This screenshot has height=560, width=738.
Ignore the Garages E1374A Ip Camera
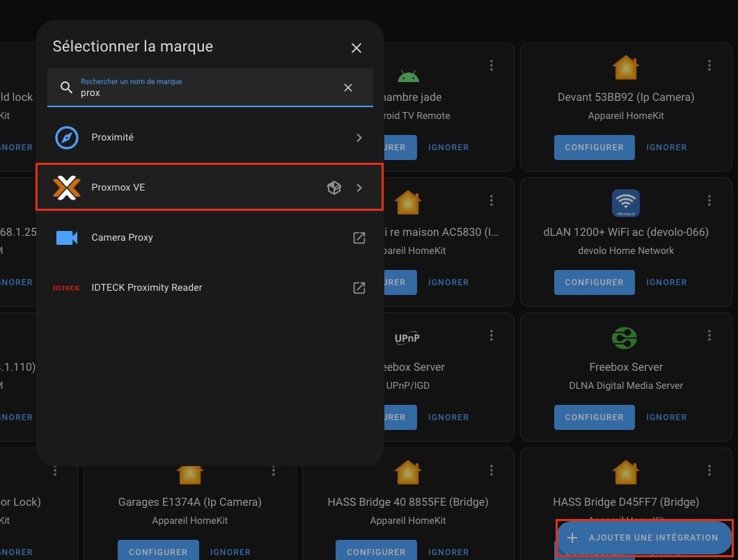[x=230, y=552]
